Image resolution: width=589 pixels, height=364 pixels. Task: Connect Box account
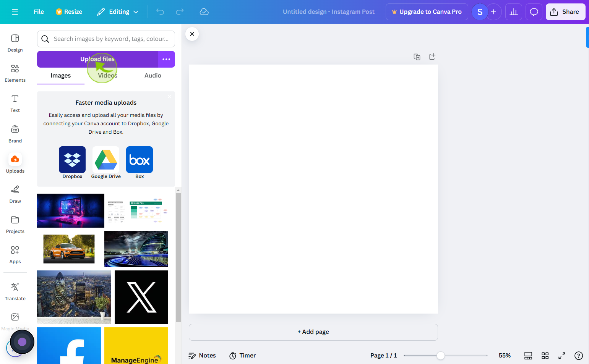(x=140, y=163)
